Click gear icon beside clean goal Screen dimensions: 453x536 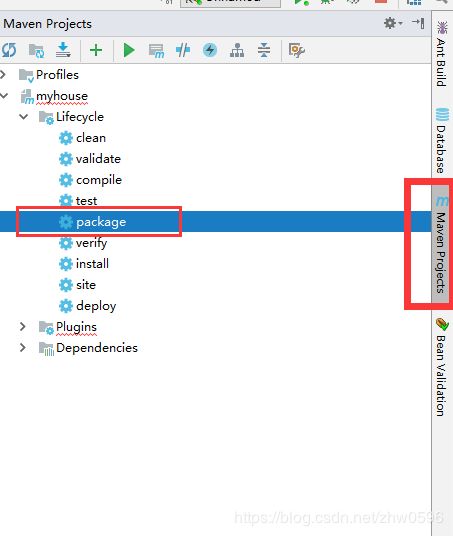pos(66,138)
